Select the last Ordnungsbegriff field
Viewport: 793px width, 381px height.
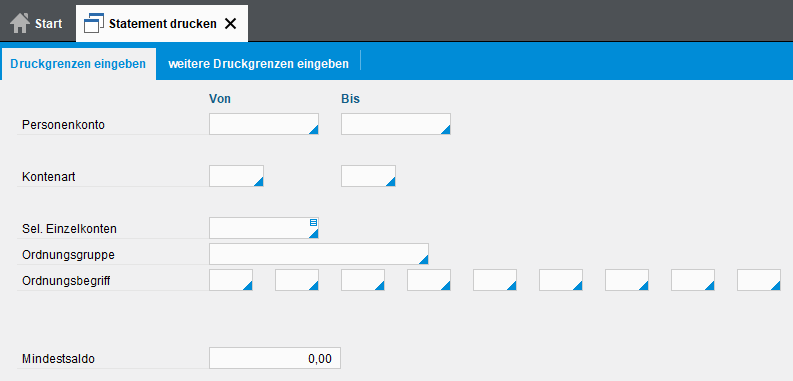point(759,280)
